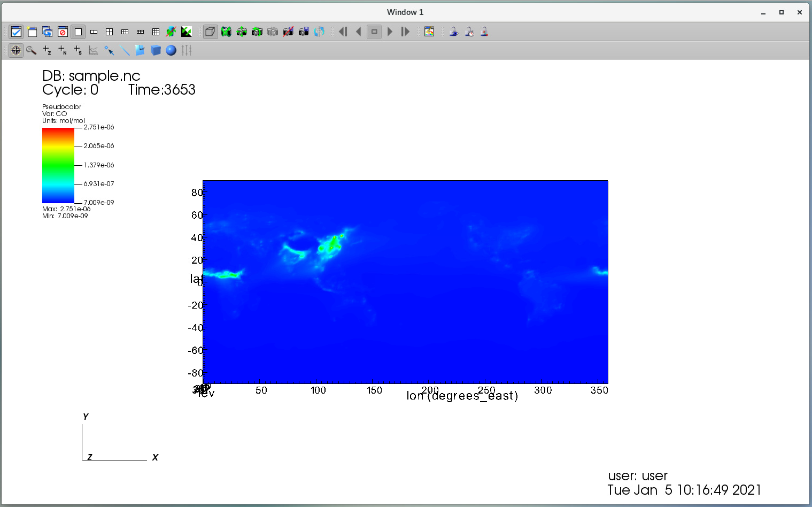This screenshot has height=507, width=812.
Task: Select the compass navigate mode
Action: click(x=16, y=50)
